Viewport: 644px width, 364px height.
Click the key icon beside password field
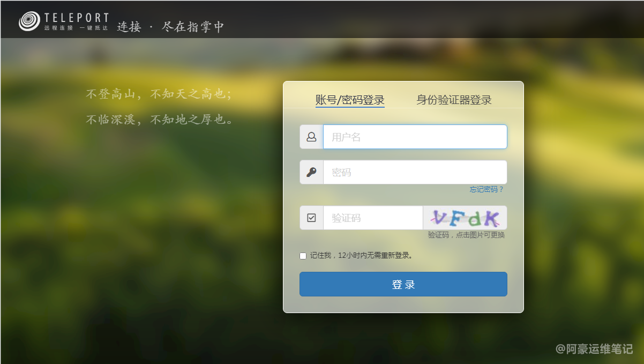(x=311, y=172)
